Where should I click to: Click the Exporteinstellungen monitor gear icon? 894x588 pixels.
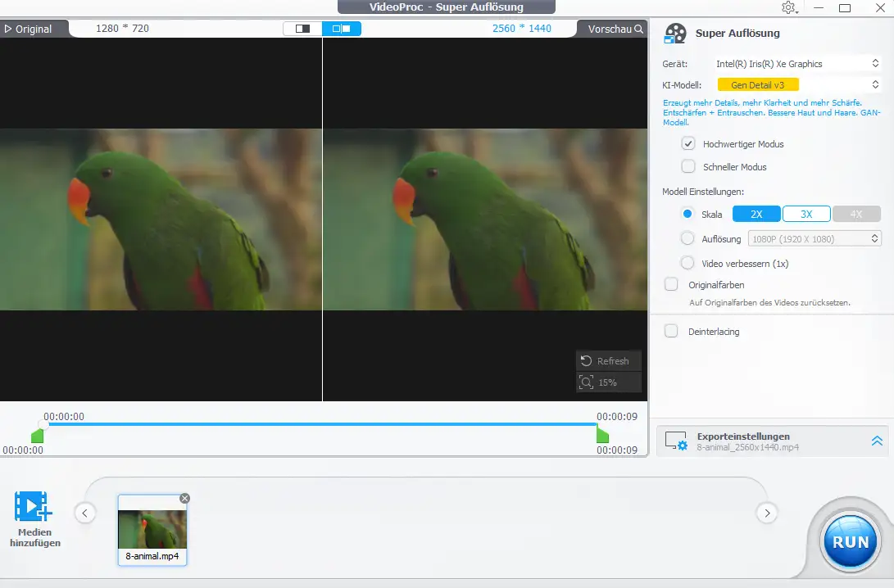point(676,441)
